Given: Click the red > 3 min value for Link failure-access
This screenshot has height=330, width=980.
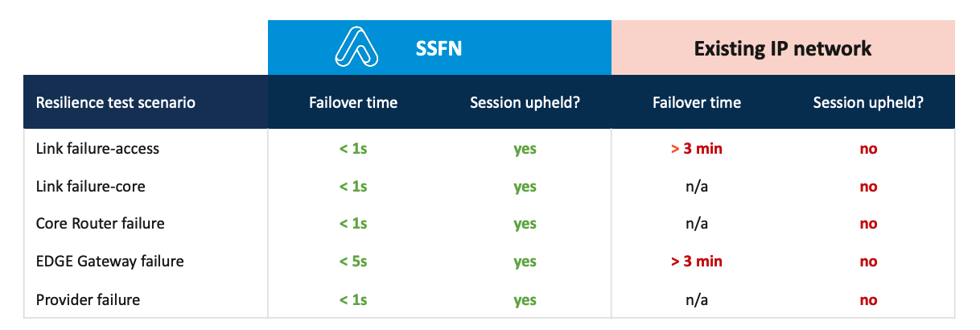Looking at the screenshot, I should click(697, 149).
